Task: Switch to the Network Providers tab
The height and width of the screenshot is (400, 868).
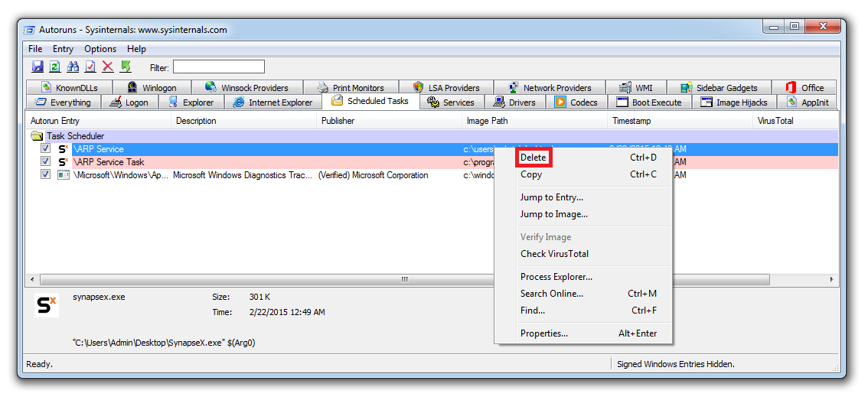Action: (x=550, y=87)
